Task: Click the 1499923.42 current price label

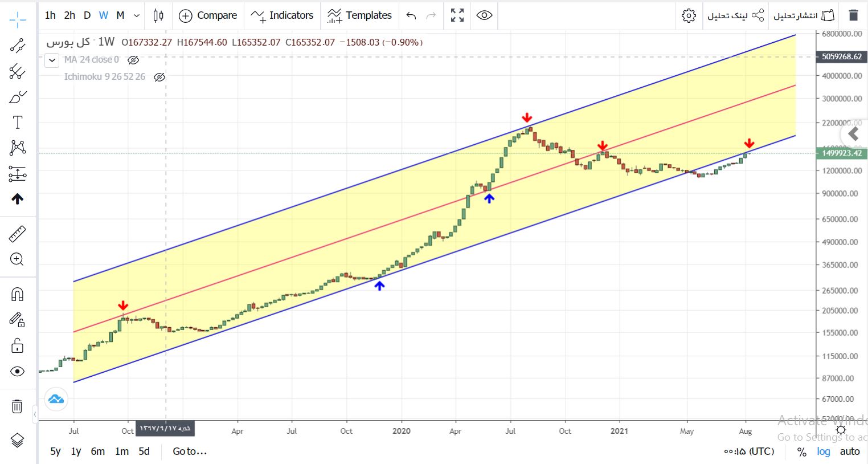Action: click(842, 153)
